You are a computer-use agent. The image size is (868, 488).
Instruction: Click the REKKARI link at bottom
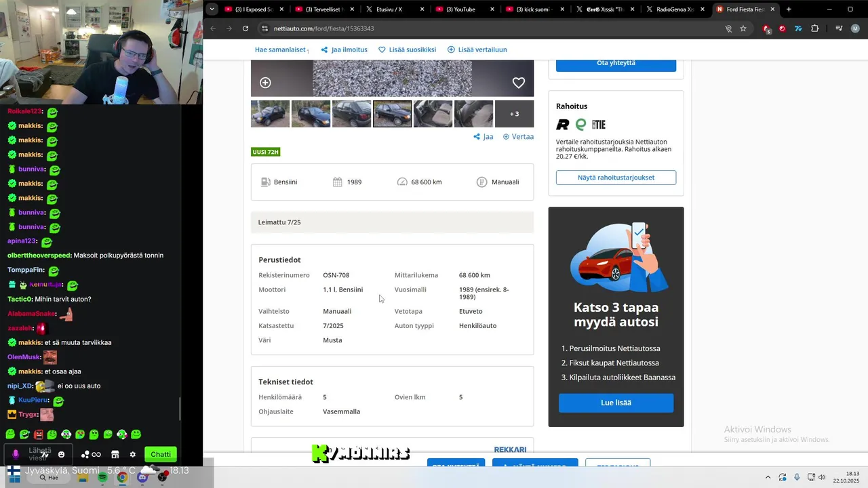click(x=510, y=449)
